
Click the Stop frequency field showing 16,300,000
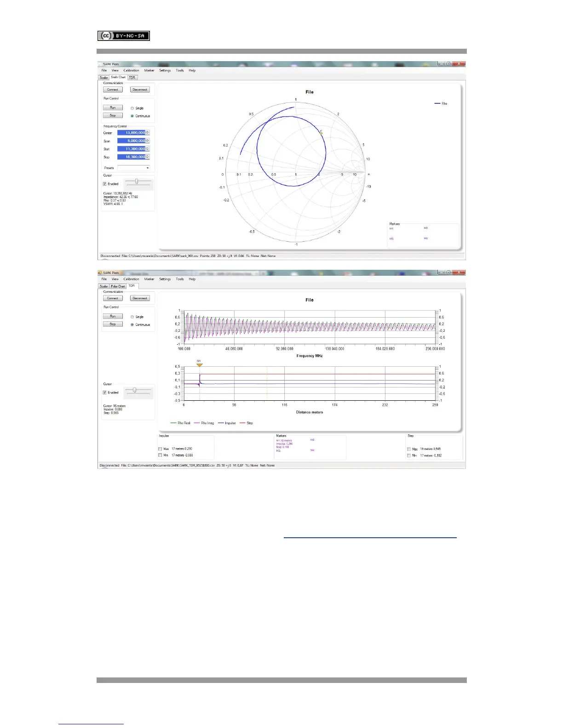click(132, 157)
